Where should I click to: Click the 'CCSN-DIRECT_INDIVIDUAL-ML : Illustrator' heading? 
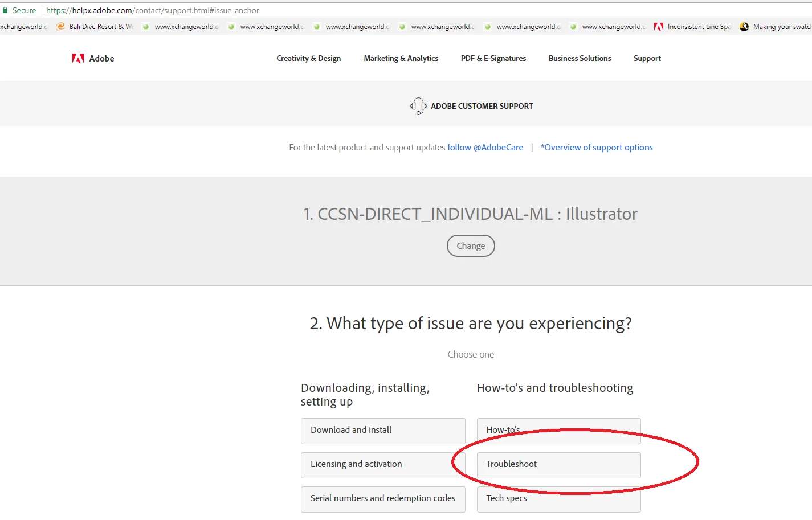[471, 214]
